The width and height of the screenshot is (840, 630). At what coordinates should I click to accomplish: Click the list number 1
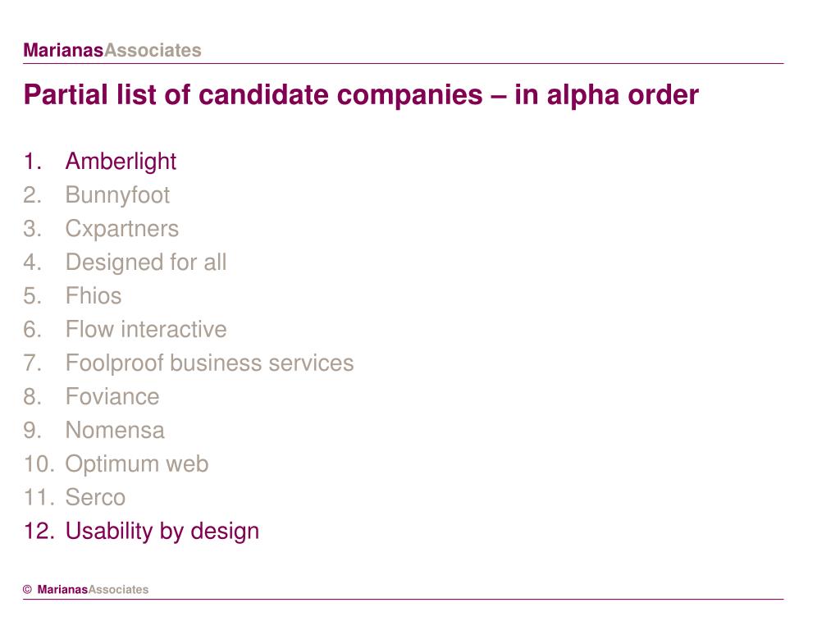(x=32, y=162)
